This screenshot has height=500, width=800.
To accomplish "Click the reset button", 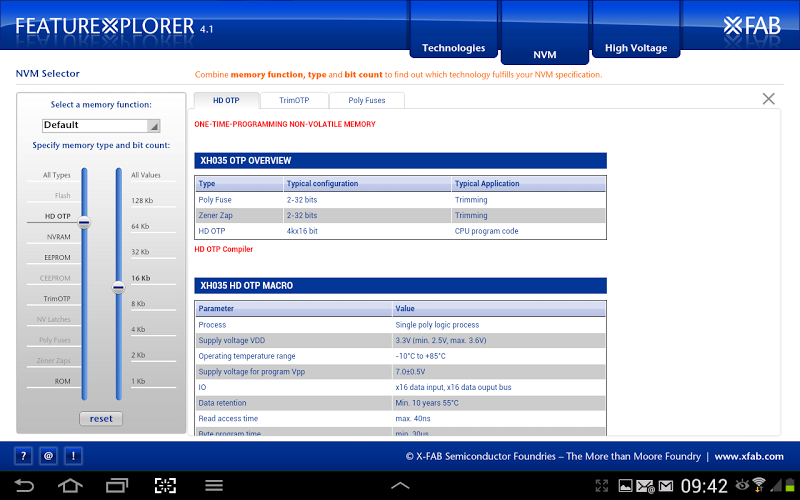I will [101, 418].
